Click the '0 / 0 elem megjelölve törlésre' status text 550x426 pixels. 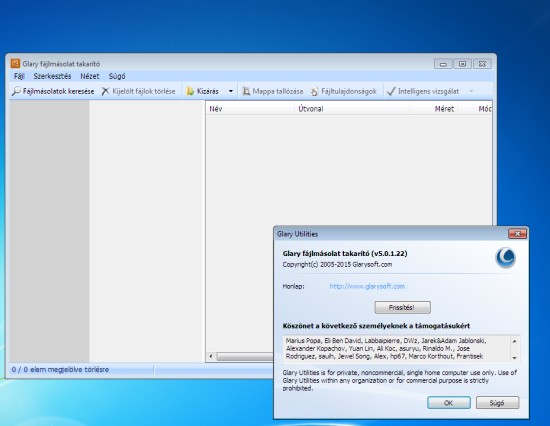(x=60, y=370)
